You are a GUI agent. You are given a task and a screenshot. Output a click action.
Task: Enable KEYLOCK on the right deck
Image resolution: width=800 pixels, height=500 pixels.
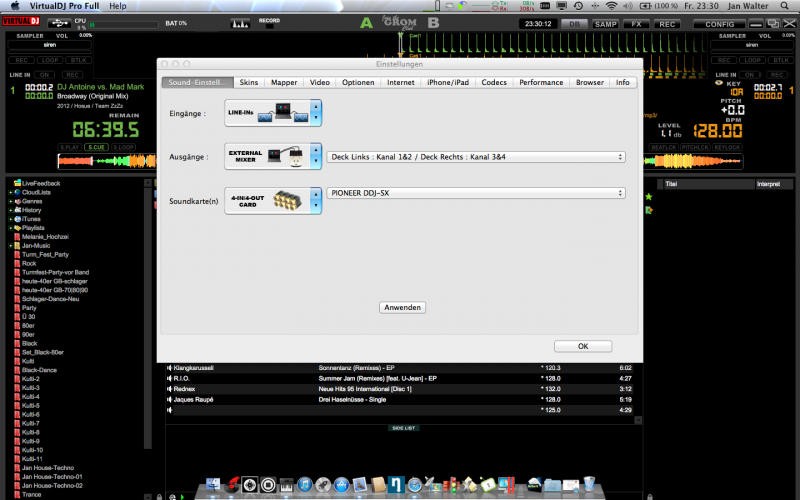pos(727,147)
